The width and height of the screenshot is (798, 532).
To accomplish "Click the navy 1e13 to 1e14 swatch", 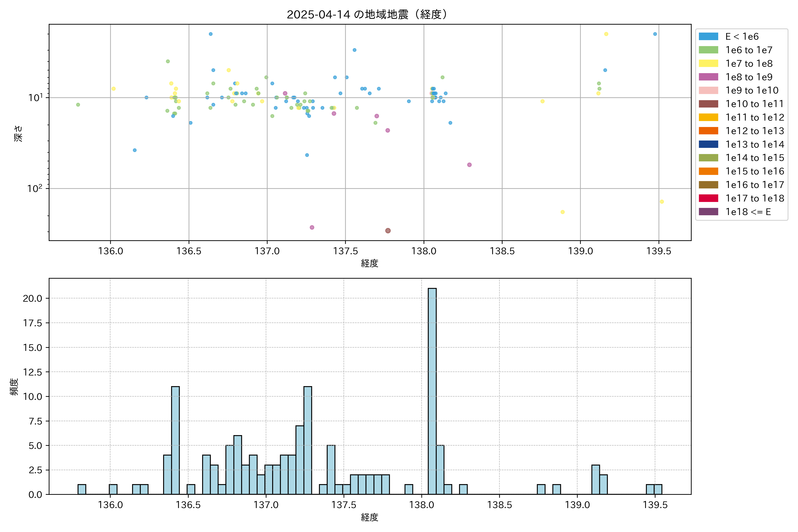I will click(x=708, y=144).
